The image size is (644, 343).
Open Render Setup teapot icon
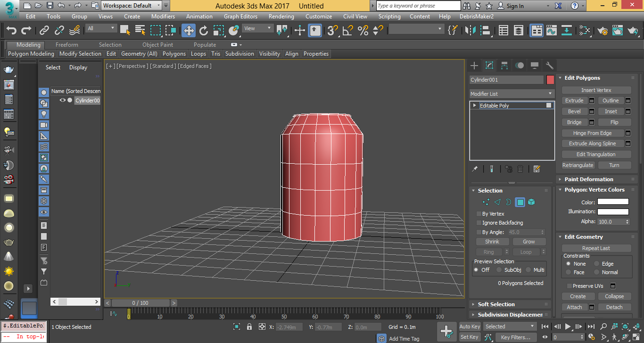point(603,31)
